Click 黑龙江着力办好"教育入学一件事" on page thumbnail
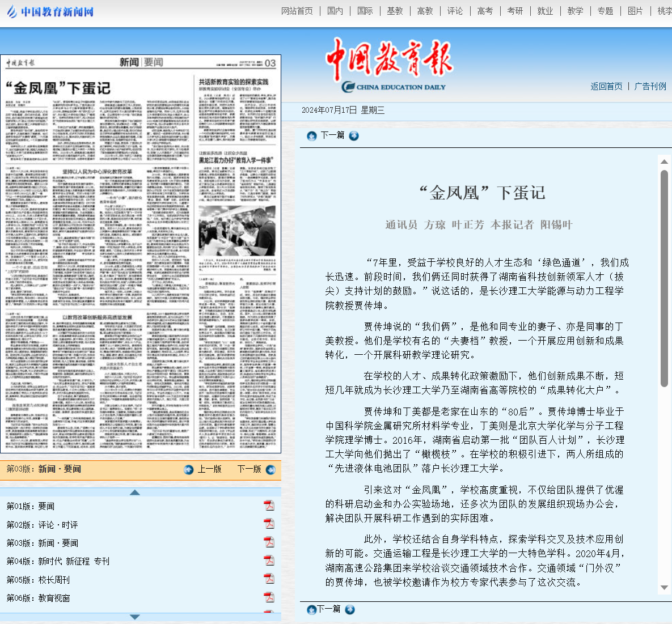Viewport: 672px width, 624px height. 236,160
